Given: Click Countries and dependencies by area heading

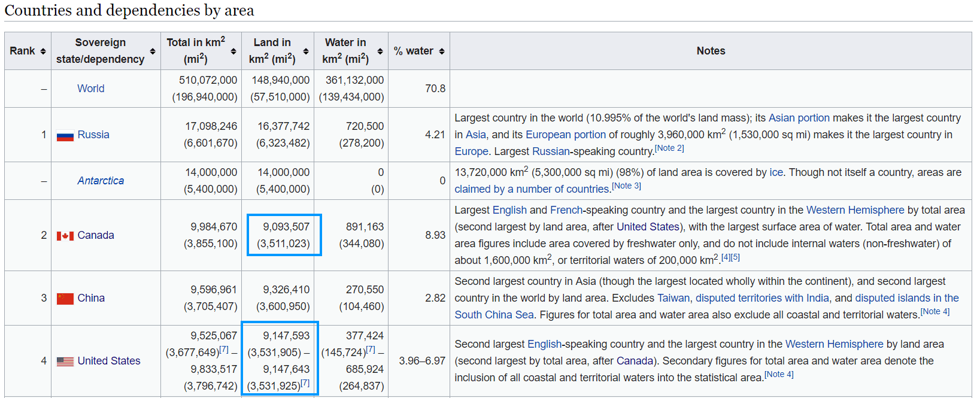Looking at the screenshot, I should click(x=129, y=10).
